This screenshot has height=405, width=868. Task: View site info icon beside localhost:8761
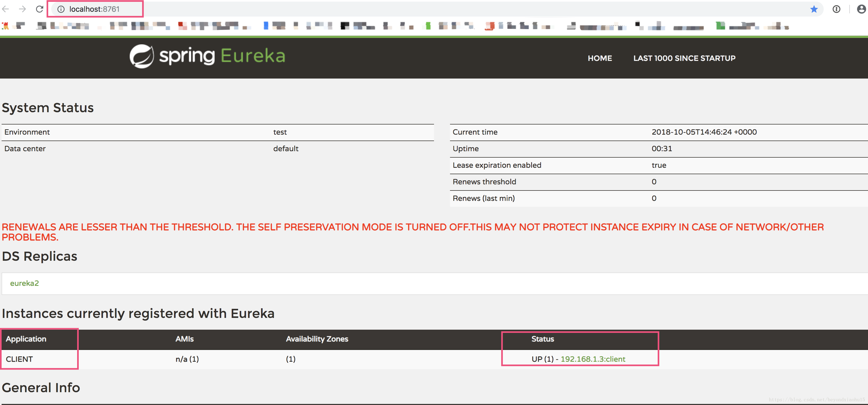point(61,9)
